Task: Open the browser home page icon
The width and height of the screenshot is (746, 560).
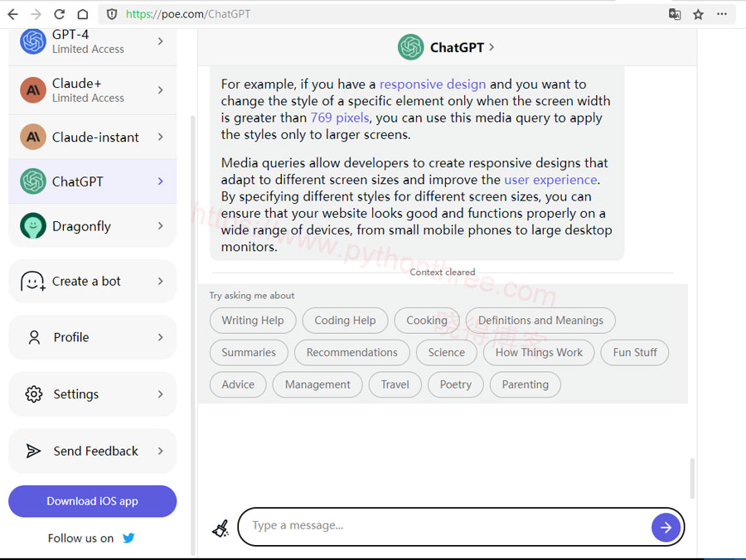Action: [83, 14]
